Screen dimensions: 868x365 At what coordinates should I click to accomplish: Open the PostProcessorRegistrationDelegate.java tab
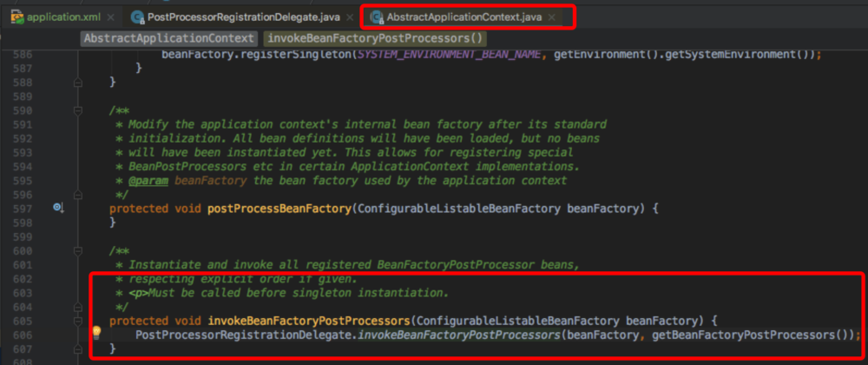pyautogui.click(x=244, y=17)
